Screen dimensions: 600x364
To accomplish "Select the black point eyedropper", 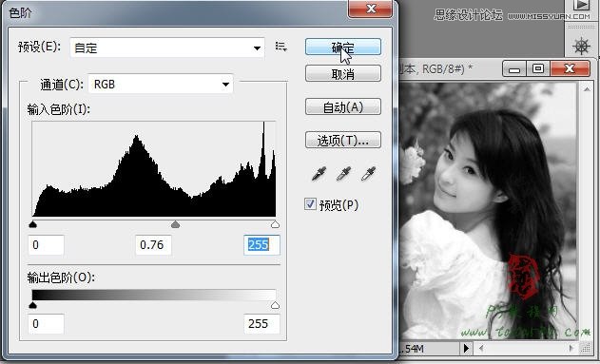I will (x=319, y=174).
